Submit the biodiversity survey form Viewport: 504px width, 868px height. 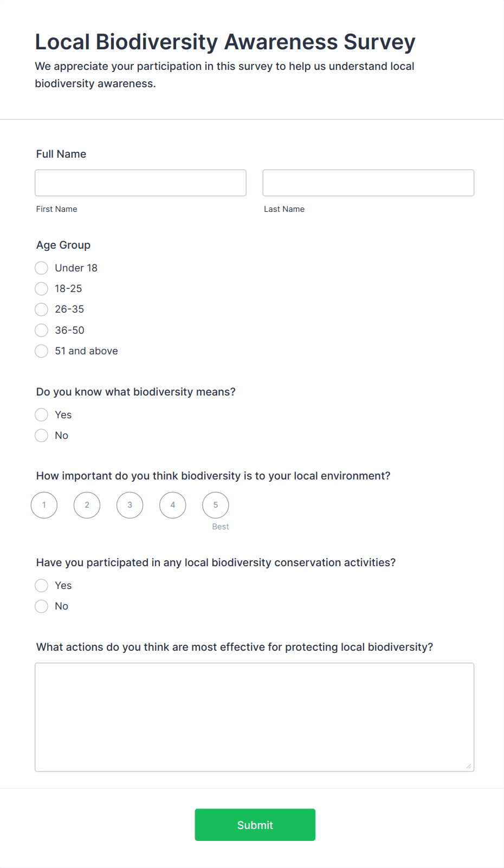coord(255,825)
